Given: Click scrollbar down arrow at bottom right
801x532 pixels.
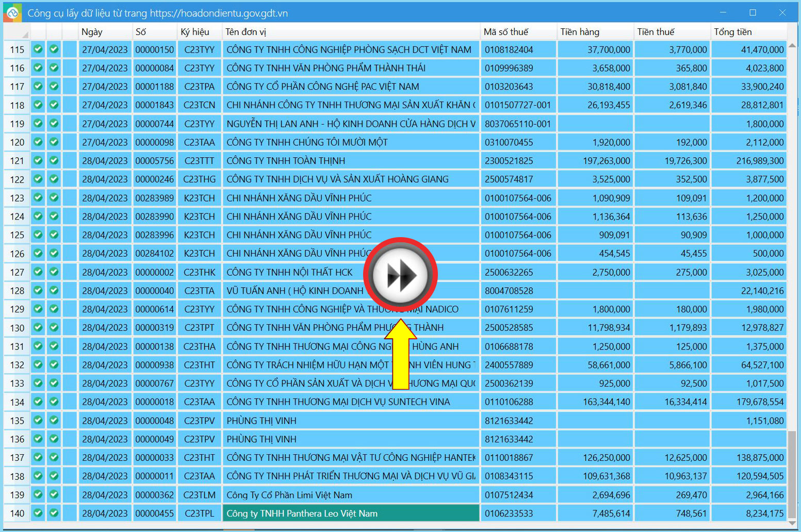Looking at the screenshot, I should click(793, 523).
